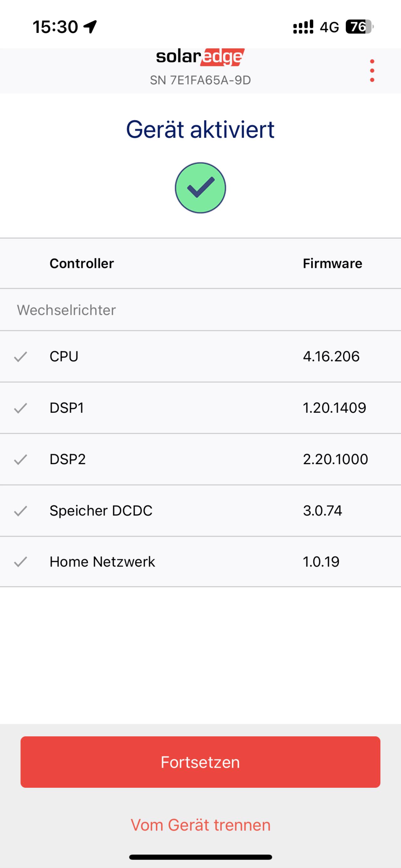Select the Speicher DCDC row
The image size is (401, 868).
tap(200, 511)
